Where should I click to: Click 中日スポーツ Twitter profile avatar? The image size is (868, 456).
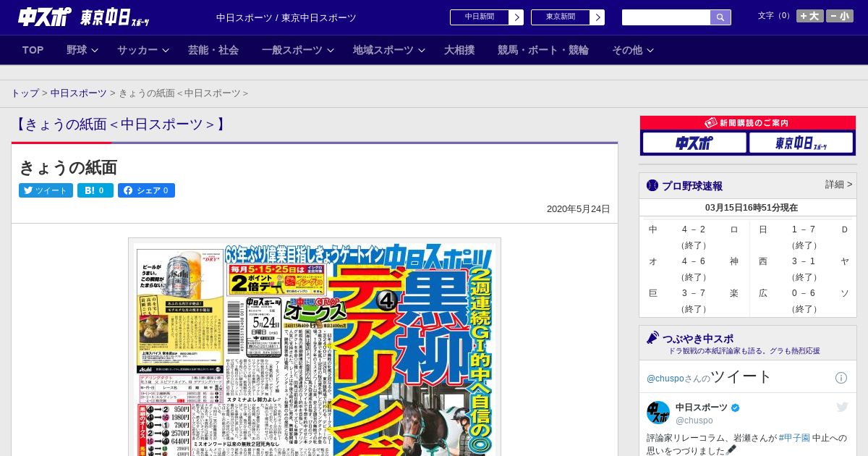coord(658,413)
